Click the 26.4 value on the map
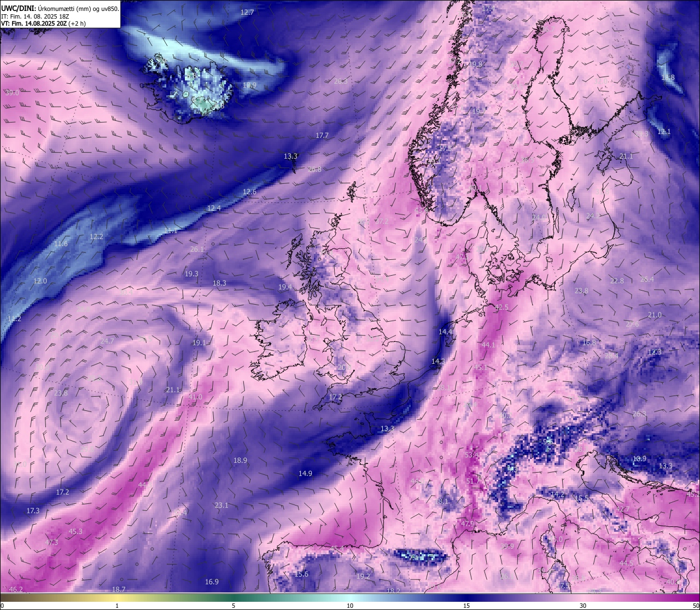Viewport: 700px width, 610px height. (647, 279)
